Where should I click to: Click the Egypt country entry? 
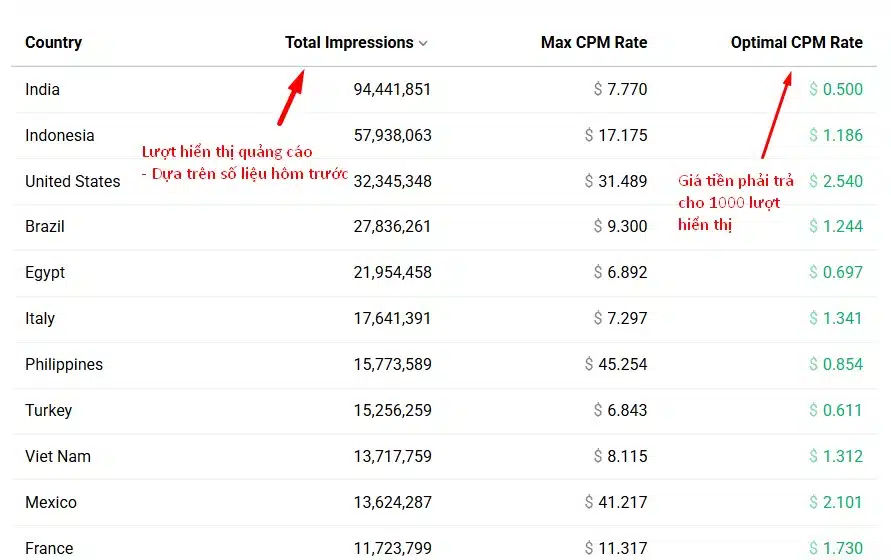[x=45, y=273]
